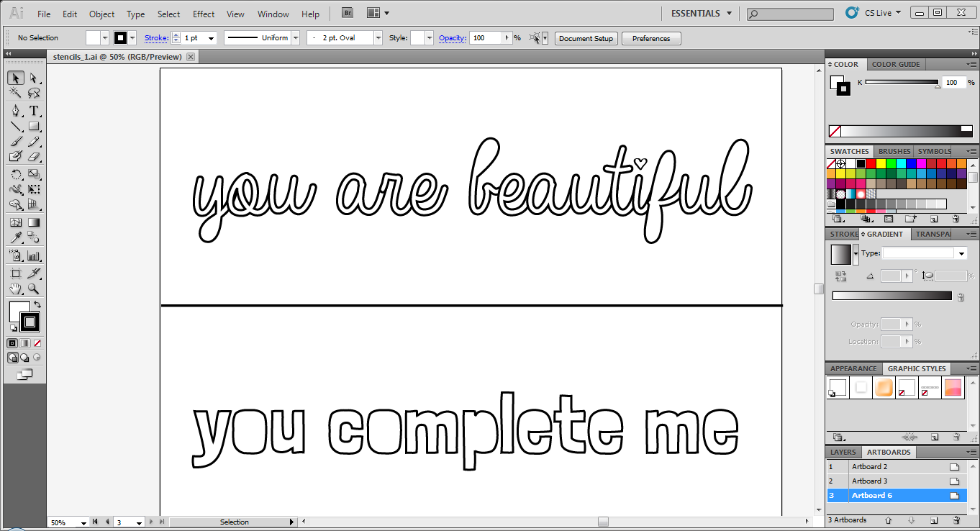Click the Delete Swatch trash icon
Screen dimensions: 980x531
pos(956,219)
